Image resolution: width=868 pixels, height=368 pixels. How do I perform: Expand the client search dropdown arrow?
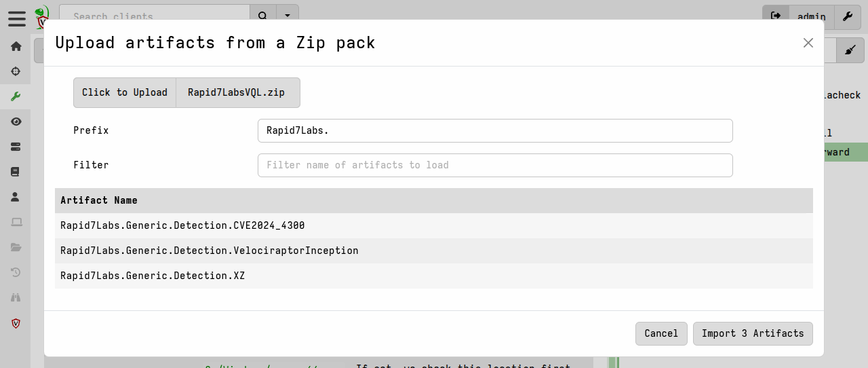point(288,16)
